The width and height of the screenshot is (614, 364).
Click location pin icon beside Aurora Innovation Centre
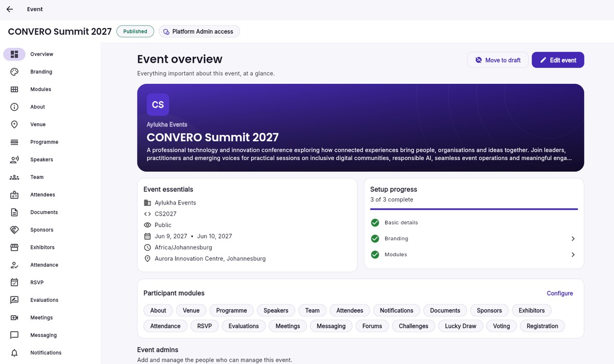(x=147, y=259)
